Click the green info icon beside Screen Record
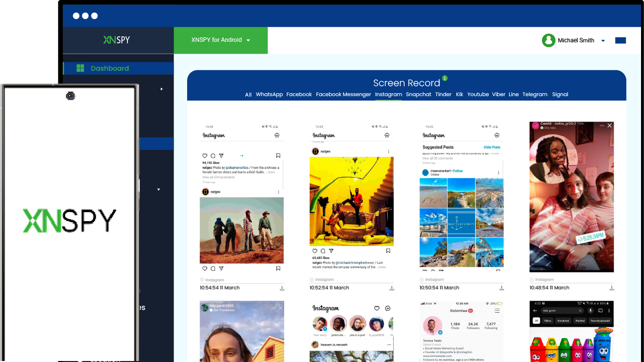 (x=445, y=78)
